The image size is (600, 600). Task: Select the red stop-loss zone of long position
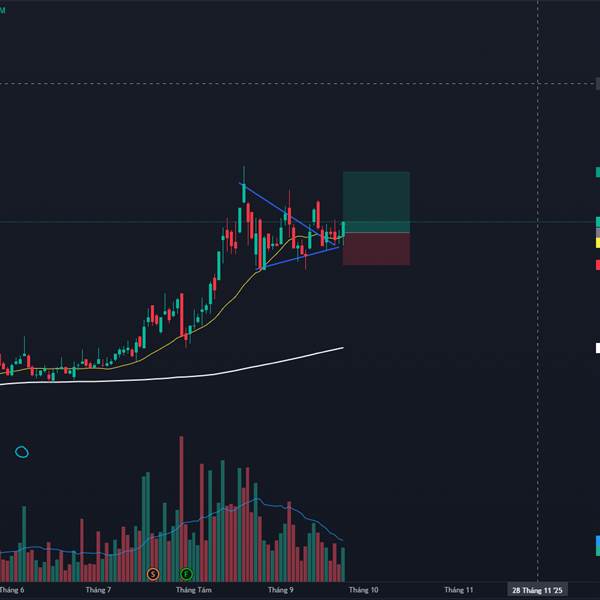(x=376, y=249)
